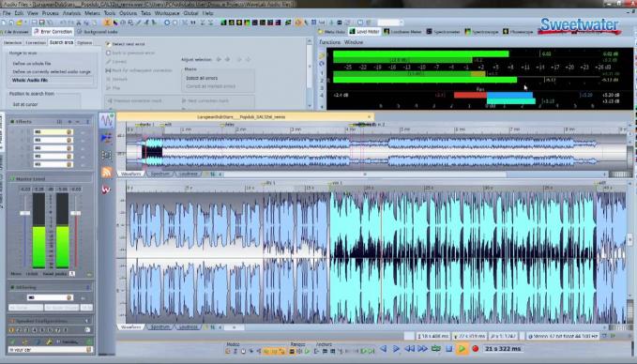Screen dimensions: 637x364
Task: Click the Stop transport button
Action: [x=449, y=349]
